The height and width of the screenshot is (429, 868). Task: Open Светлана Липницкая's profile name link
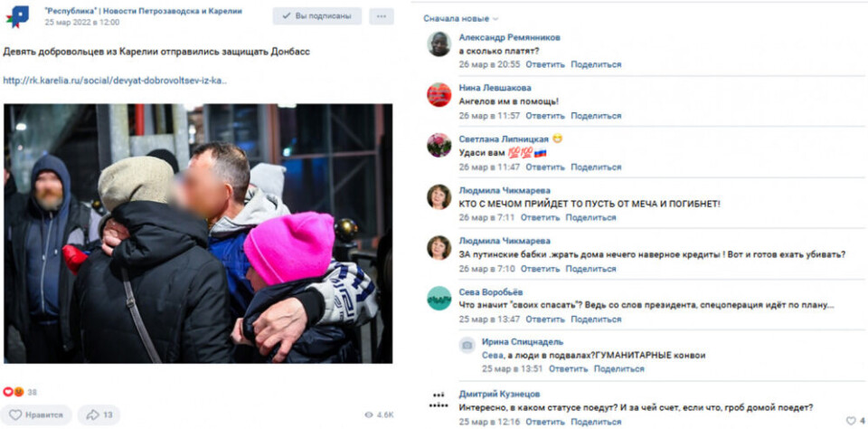click(504, 139)
